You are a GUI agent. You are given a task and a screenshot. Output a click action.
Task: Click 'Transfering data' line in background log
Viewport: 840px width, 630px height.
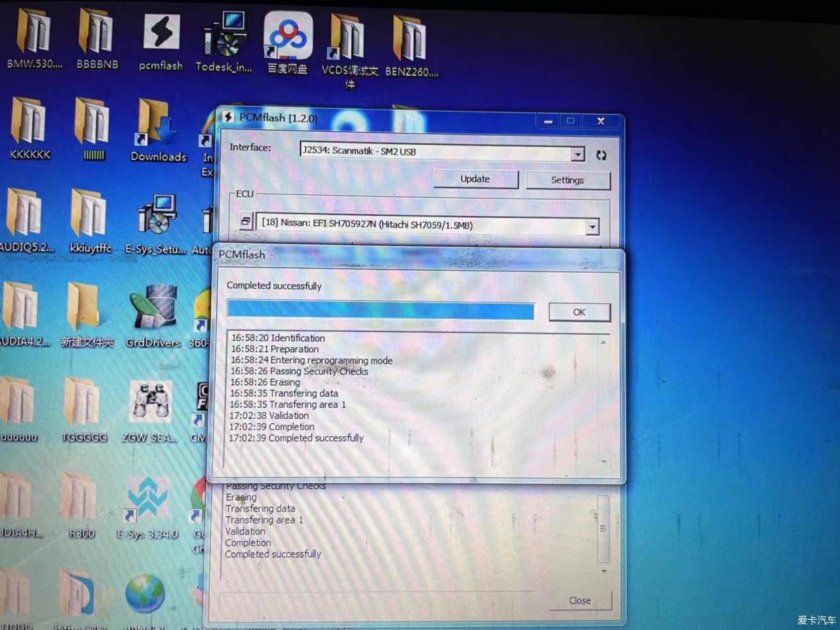point(260,509)
